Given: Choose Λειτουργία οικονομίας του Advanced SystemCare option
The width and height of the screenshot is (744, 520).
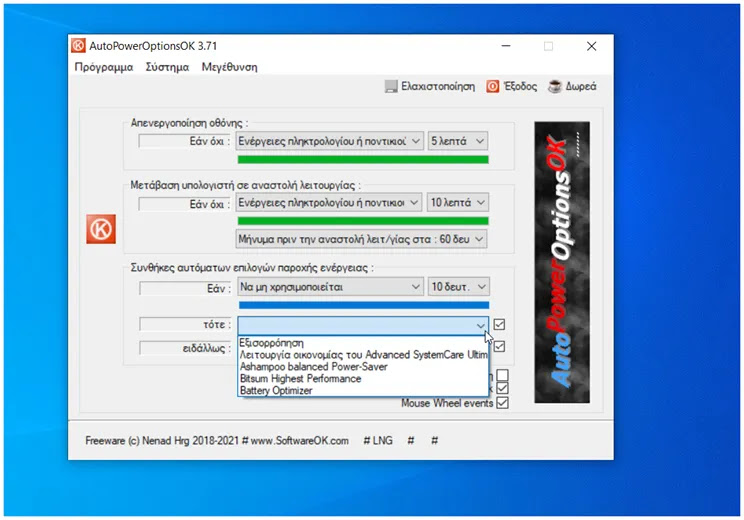Looking at the screenshot, I should [363, 354].
